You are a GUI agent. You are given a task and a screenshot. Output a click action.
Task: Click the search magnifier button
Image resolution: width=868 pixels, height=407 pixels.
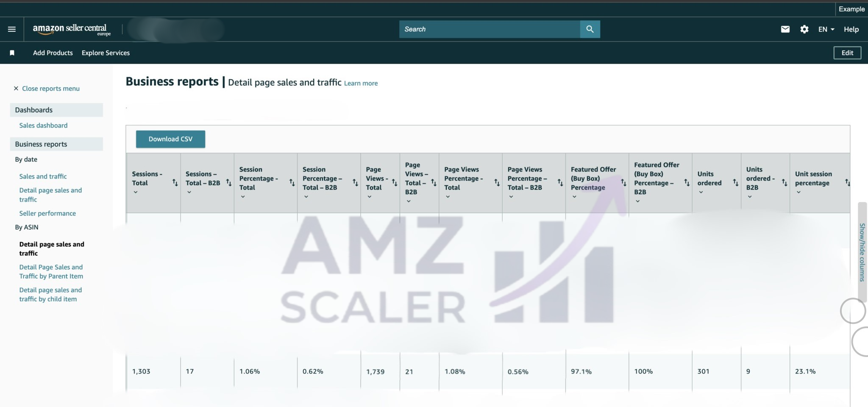(590, 29)
